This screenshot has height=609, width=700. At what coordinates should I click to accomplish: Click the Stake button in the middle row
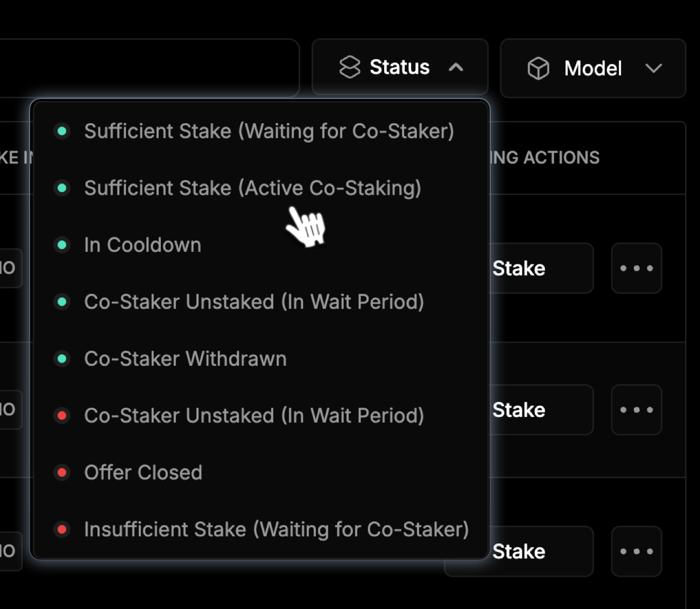[540, 410]
